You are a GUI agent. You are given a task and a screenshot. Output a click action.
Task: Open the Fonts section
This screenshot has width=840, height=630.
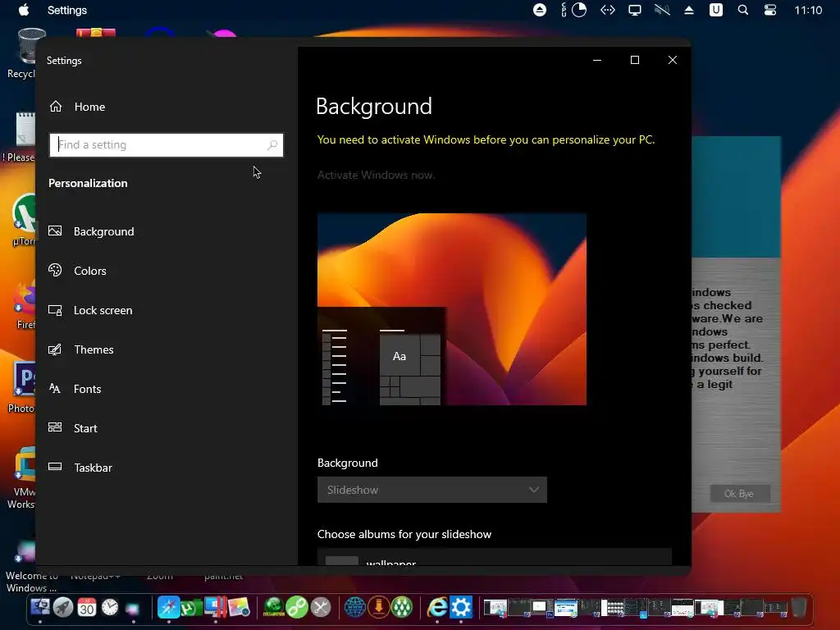point(87,389)
